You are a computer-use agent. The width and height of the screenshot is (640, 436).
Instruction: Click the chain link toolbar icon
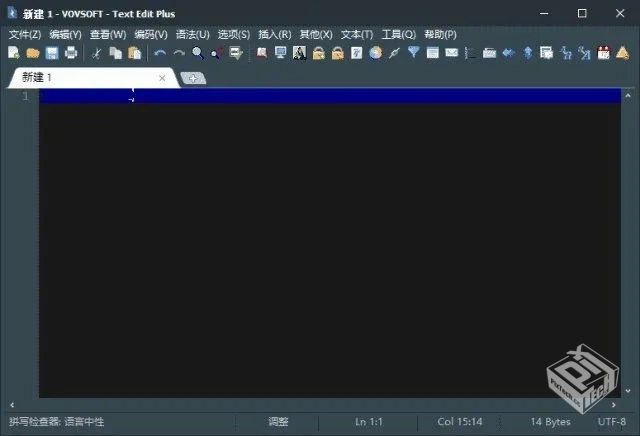coord(394,53)
